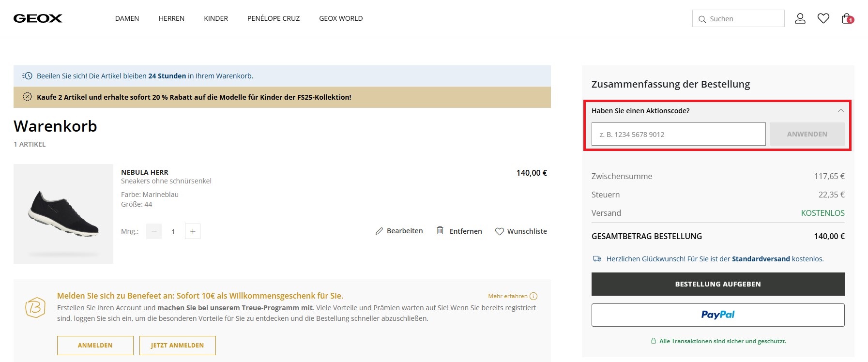
Task: Click the Haben Sie einen Aktionscode? heading
Action: tap(640, 111)
